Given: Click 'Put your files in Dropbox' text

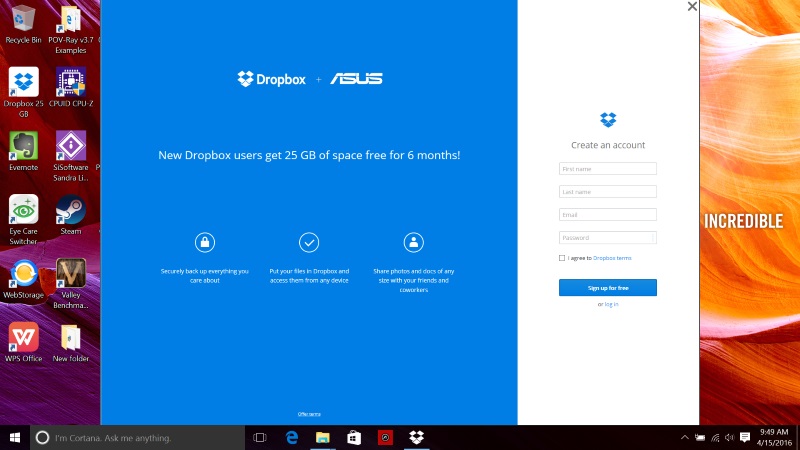Looking at the screenshot, I should (x=309, y=276).
